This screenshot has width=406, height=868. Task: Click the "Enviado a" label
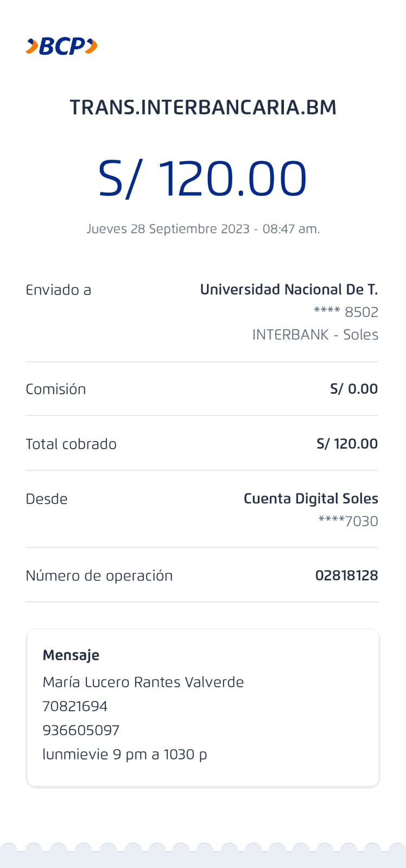tap(58, 290)
